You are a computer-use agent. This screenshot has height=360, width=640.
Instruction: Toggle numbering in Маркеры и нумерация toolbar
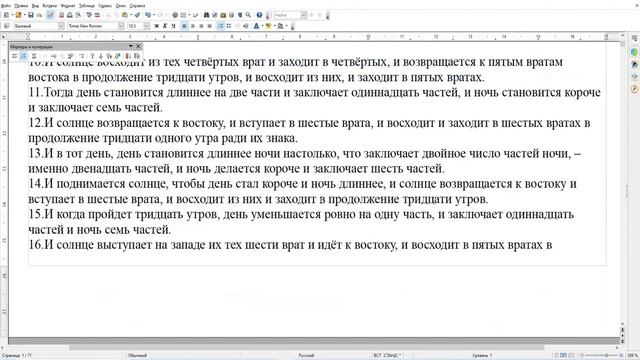(x=24, y=56)
